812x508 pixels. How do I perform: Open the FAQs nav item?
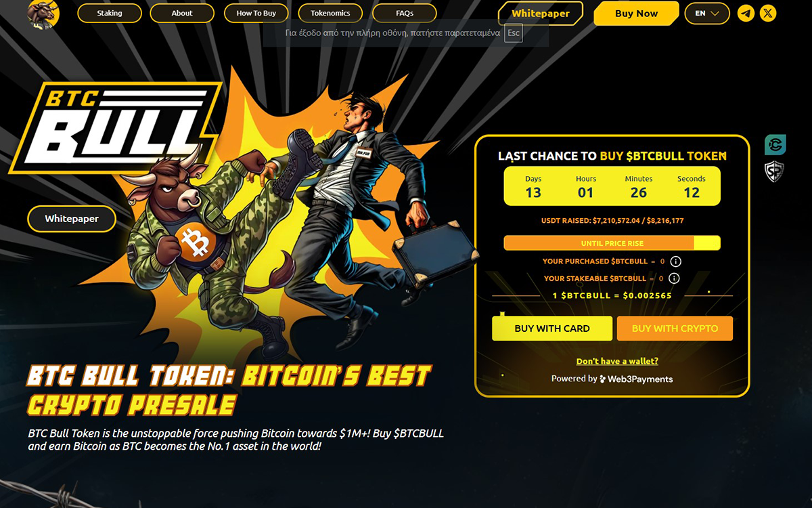405,13
